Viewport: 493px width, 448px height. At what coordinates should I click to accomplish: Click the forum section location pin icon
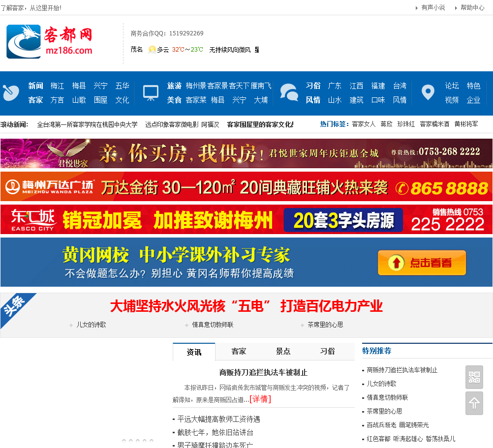coord(428,92)
